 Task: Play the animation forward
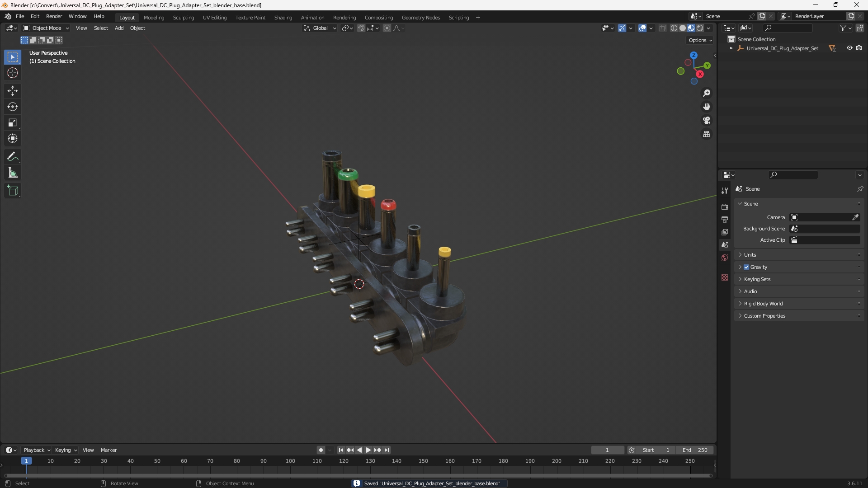368,450
